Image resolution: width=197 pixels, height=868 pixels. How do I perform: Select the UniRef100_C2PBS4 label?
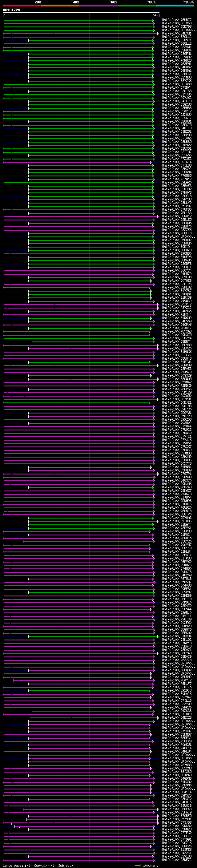click(177, 50)
